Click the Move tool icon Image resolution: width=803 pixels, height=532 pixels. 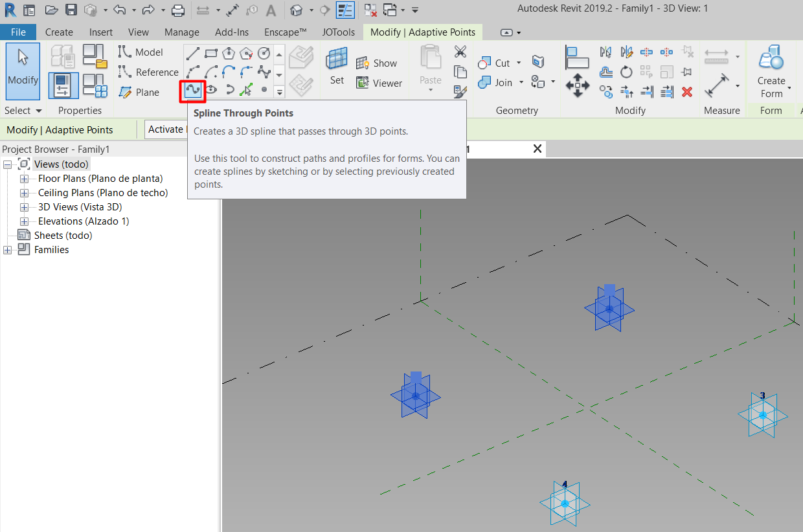tap(577, 85)
